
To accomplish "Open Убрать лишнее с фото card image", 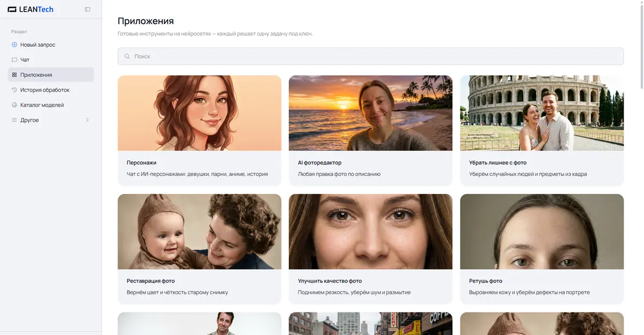I will 542,113.
